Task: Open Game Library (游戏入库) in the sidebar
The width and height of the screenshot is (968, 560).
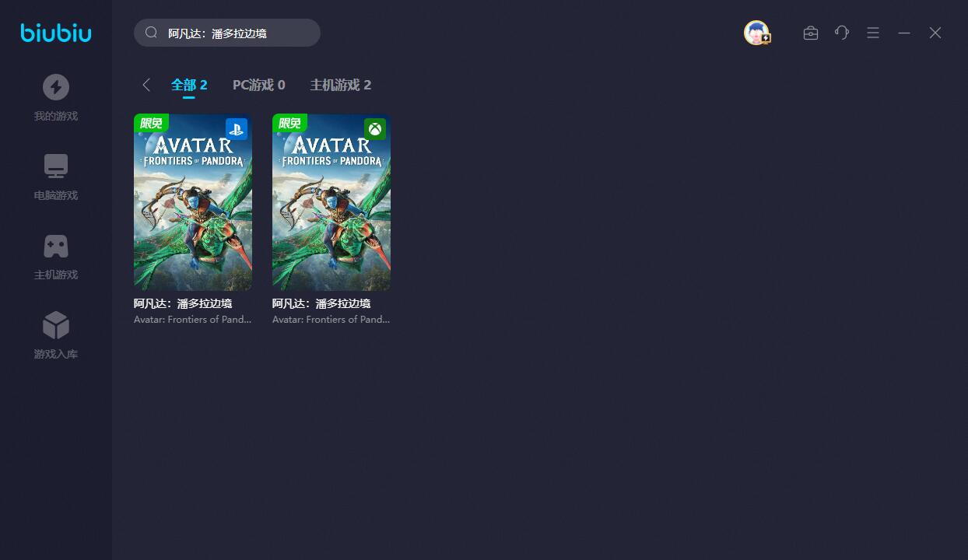Action: [x=56, y=336]
